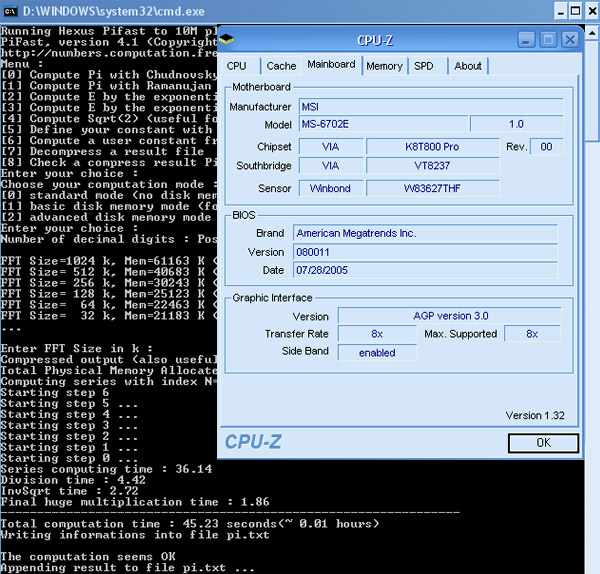Click the cmd.exe title bar text

114,11
